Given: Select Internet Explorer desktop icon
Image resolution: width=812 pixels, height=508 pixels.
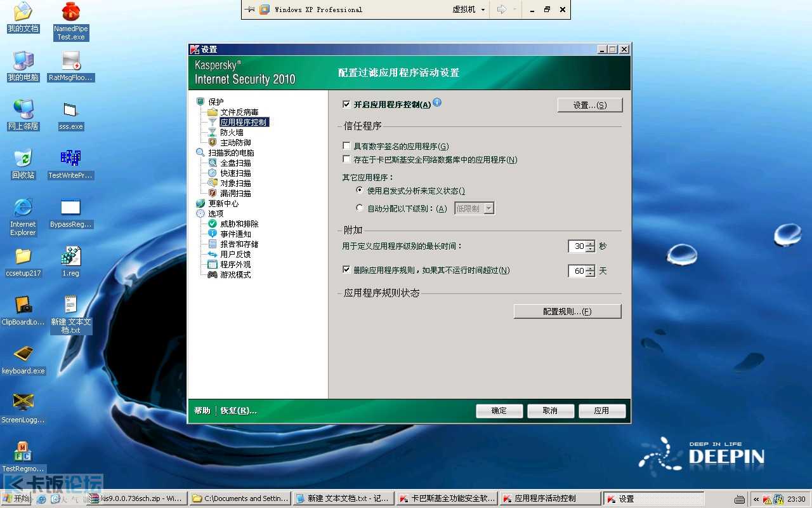Looking at the screenshot, I should [23, 217].
